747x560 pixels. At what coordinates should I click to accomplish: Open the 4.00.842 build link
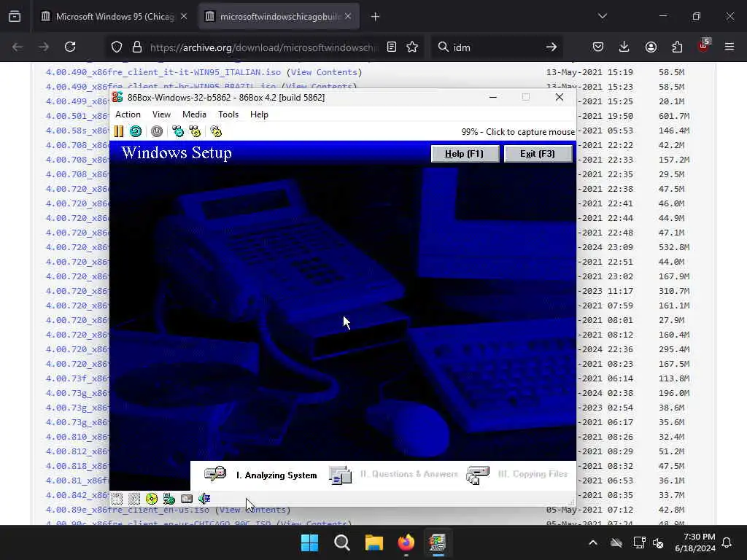tap(77, 495)
